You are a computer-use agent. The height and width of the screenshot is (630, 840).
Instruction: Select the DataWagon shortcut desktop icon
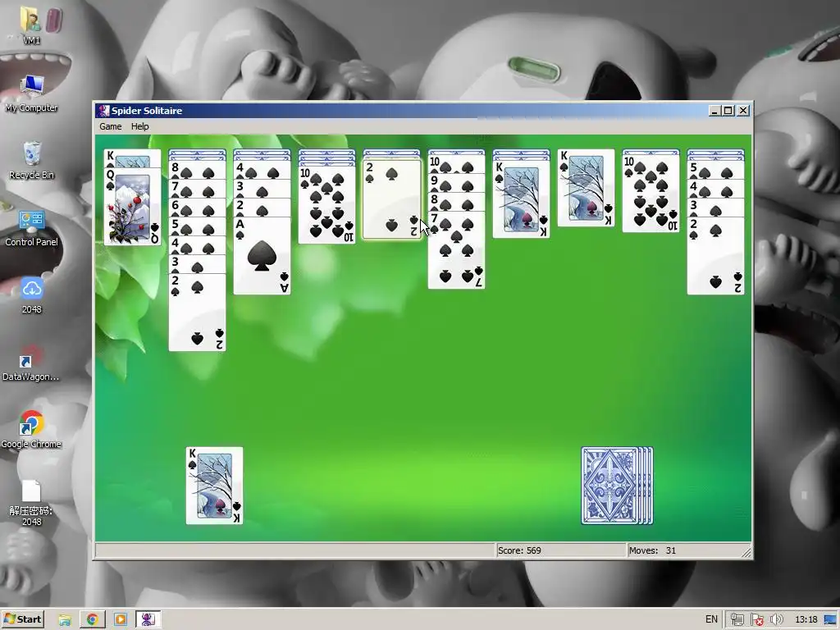31,363
